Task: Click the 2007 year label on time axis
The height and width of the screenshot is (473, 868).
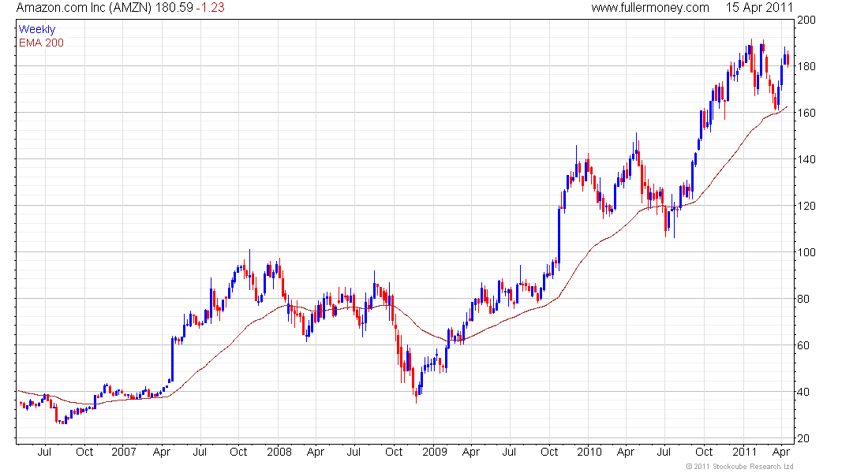Action: click(123, 452)
